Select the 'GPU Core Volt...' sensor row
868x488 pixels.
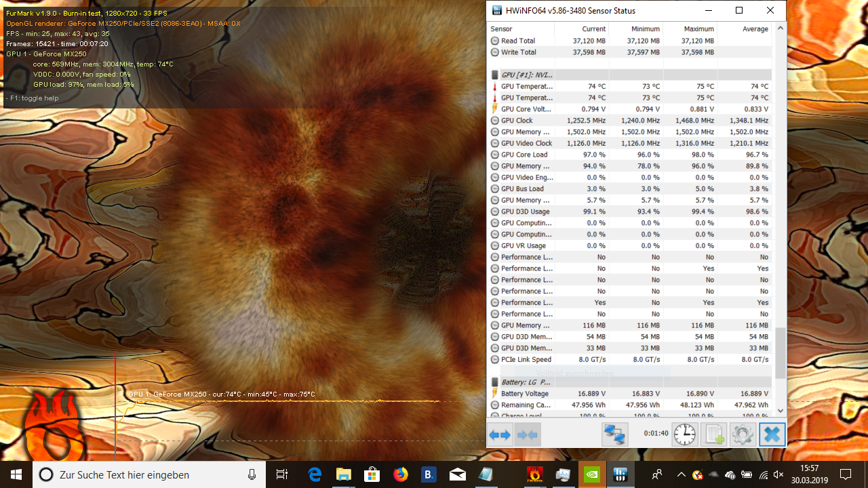[630, 109]
